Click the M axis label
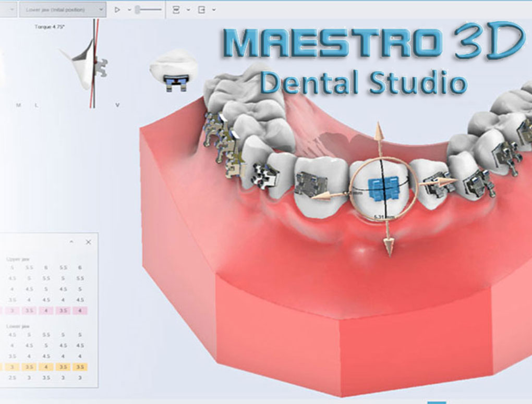This screenshot has width=532, height=404. click(x=18, y=105)
